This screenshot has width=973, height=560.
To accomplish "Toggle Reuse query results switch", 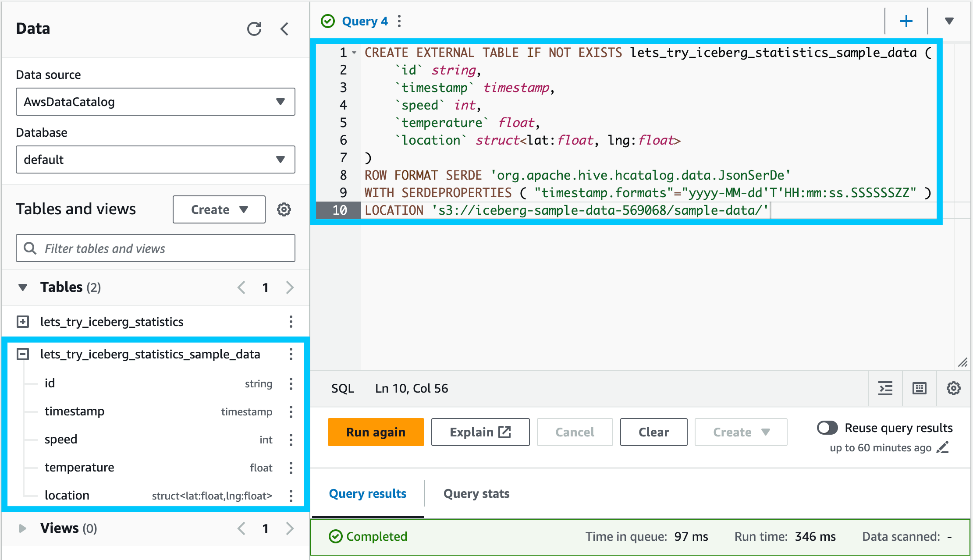I will pos(827,428).
